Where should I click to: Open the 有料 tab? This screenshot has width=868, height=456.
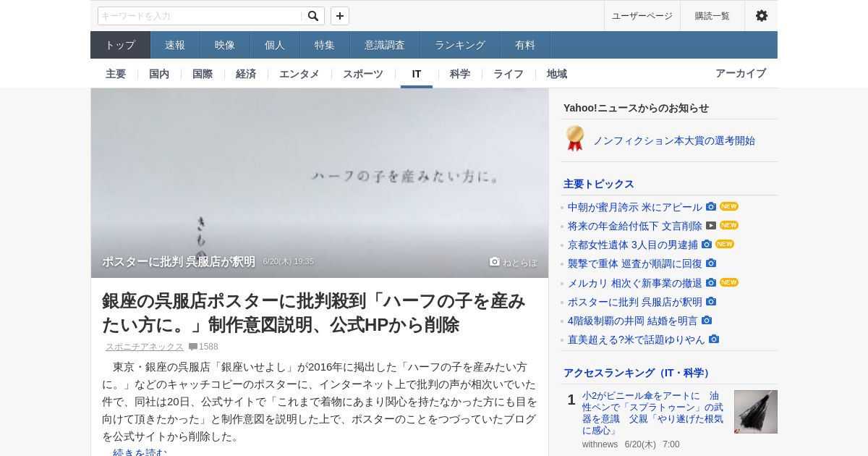525,45
